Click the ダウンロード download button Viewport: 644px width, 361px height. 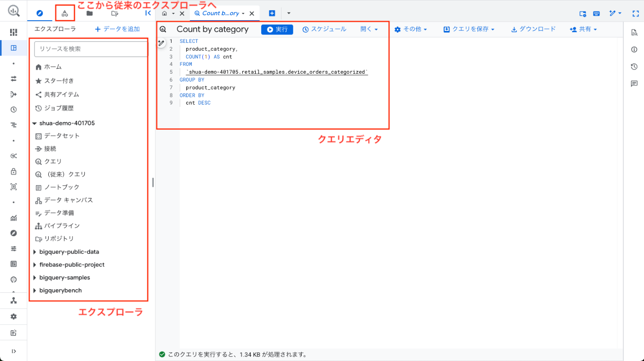coord(534,29)
